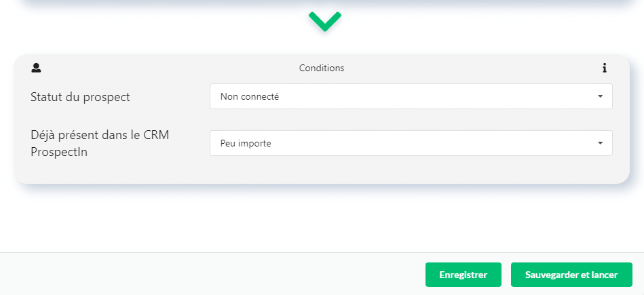
Task: Click gap between Enregistrer and Sauvegarder buttons
Action: click(x=506, y=275)
